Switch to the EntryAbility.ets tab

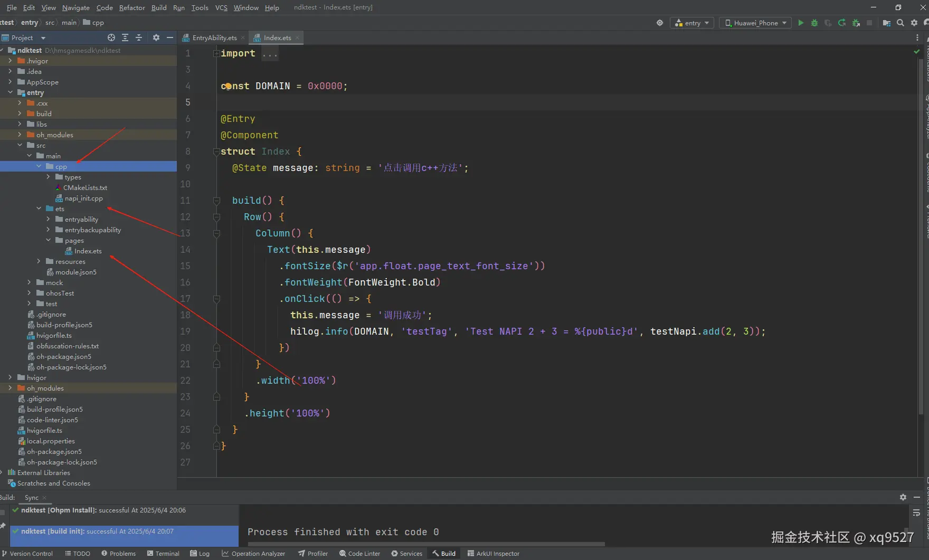(214, 37)
